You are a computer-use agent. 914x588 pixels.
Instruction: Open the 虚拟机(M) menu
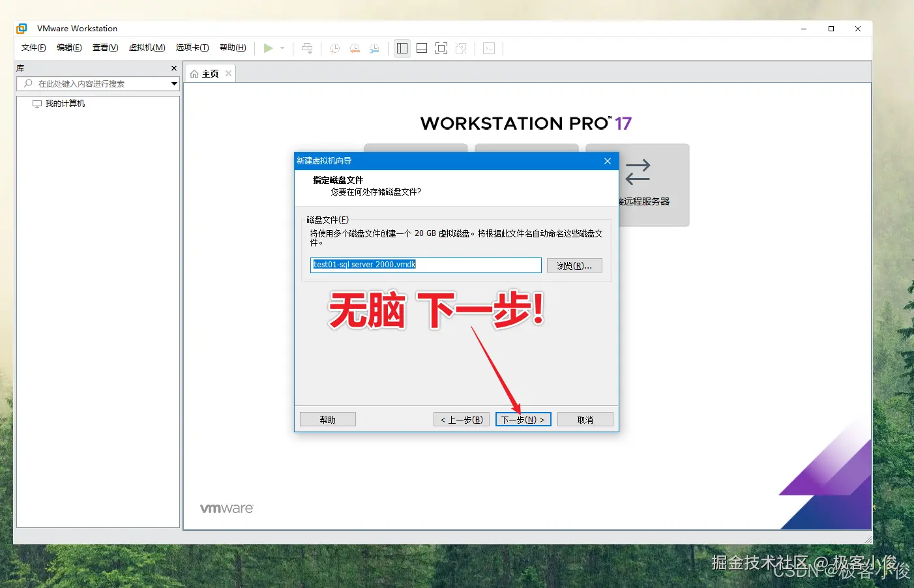pyautogui.click(x=147, y=48)
